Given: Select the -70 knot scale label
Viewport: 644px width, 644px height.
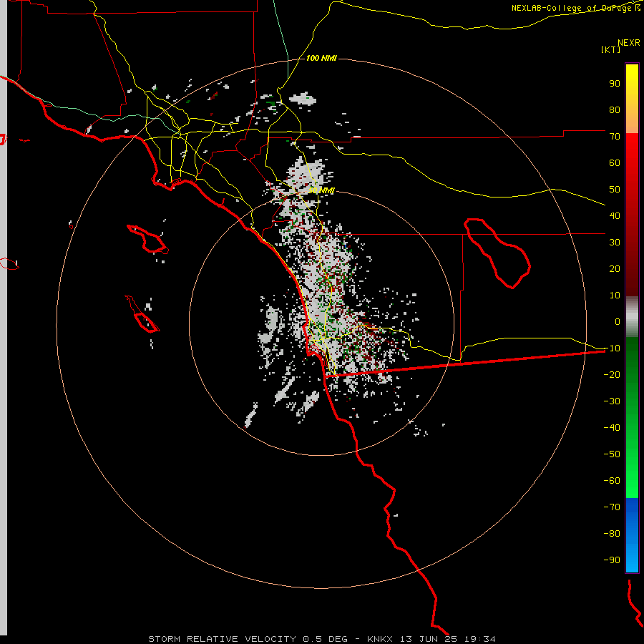Looking at the screenshot, I should coord(612,507).
